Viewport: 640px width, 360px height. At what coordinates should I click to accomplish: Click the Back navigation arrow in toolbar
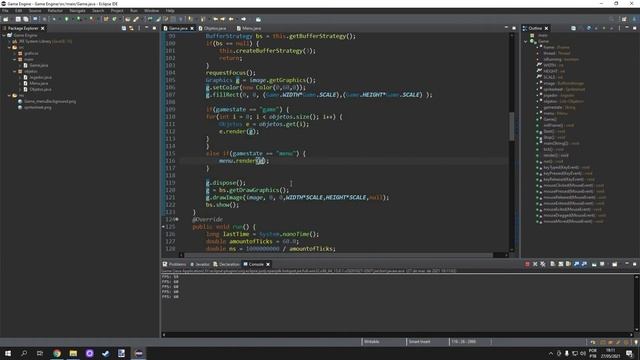click(x=231, y=19)
